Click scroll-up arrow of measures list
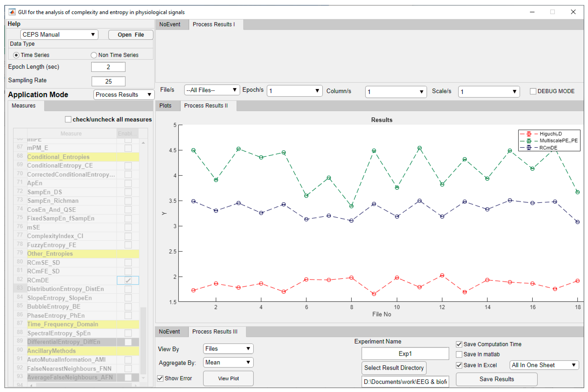 click(x=143, y=143)
